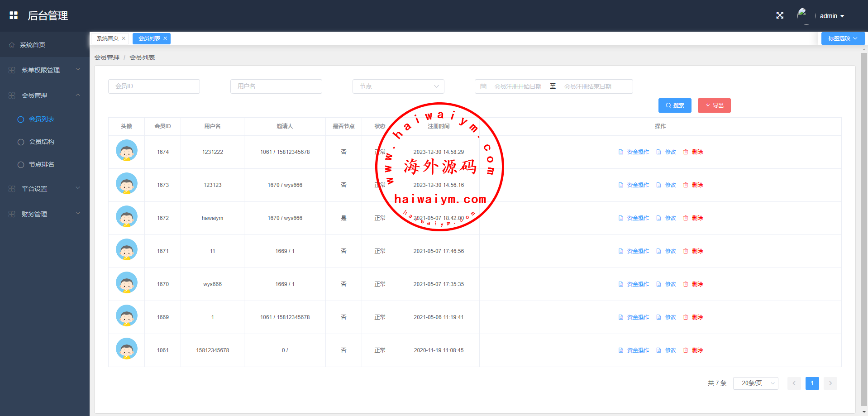
Task: Click the grid menu icon beside 后台管理
Action: (14, 15)
